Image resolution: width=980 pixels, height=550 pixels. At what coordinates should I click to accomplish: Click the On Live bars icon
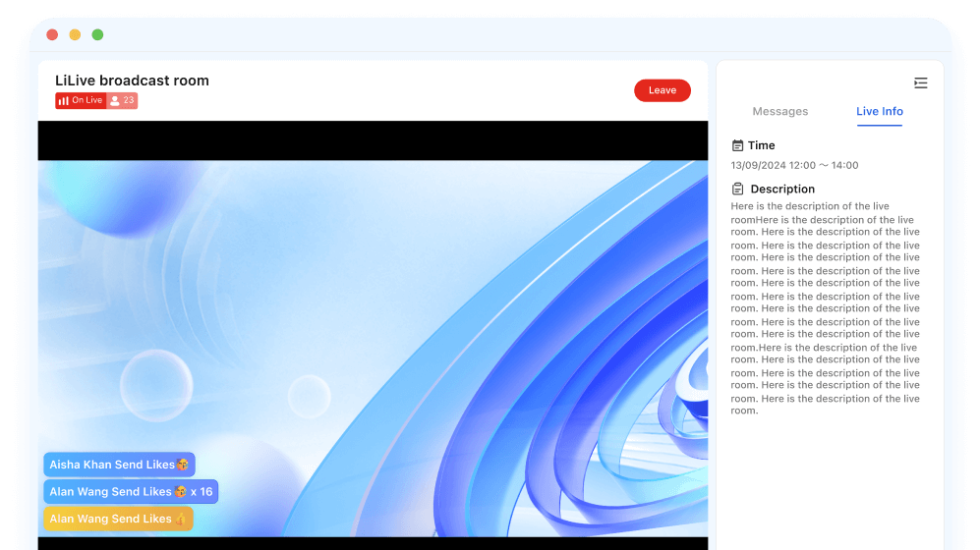coord(63,100)
